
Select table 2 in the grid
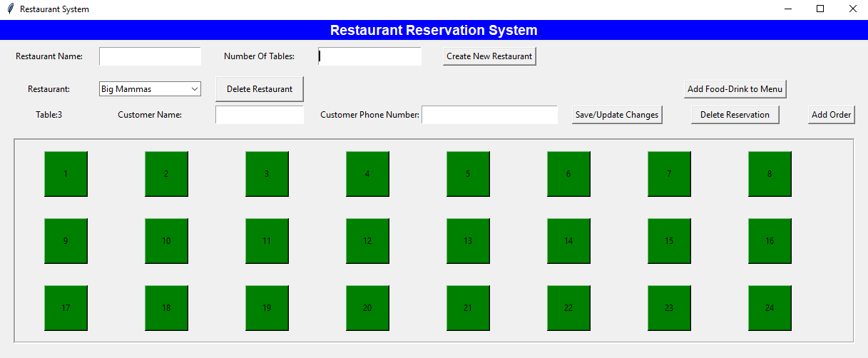click(x=166, y=173)
